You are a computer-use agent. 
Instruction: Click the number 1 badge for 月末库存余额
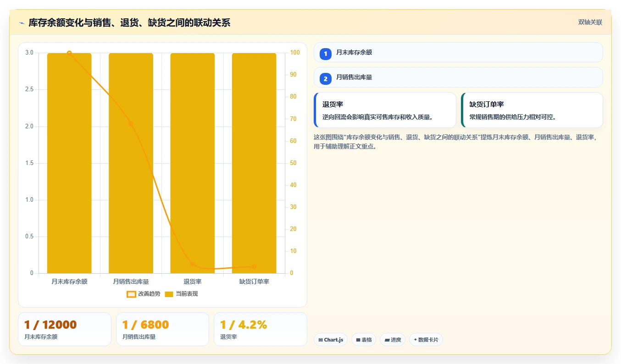tap(326, 54)
